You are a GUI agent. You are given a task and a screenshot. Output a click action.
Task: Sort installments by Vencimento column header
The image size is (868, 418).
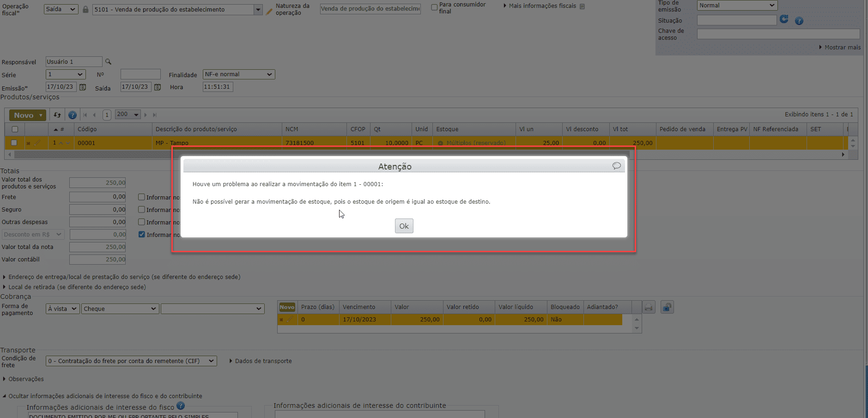(x=365, y=307)
